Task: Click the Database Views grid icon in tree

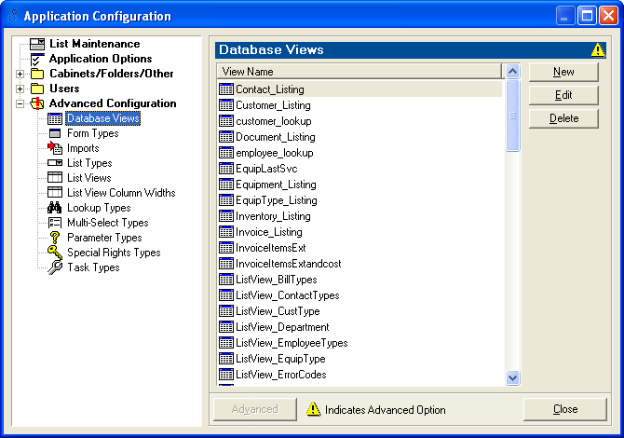Action: pyautogui.click(x=55, y=119)
